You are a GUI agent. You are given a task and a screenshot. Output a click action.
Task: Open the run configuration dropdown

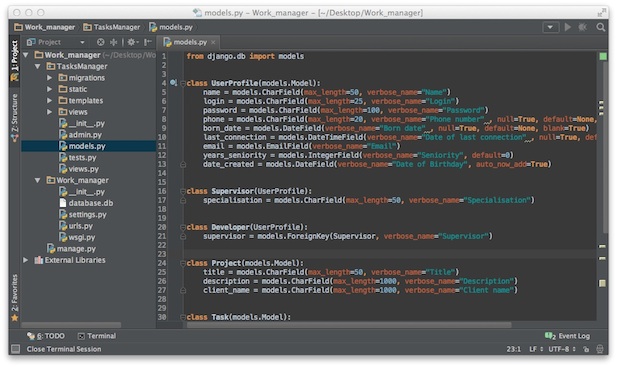click(550, 27)
